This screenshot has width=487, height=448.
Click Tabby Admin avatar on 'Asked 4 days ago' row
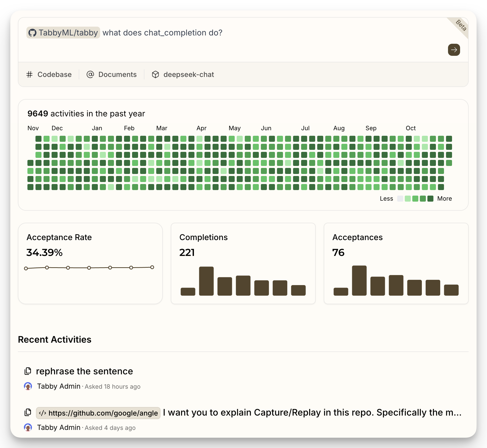(x=28, y=427)
